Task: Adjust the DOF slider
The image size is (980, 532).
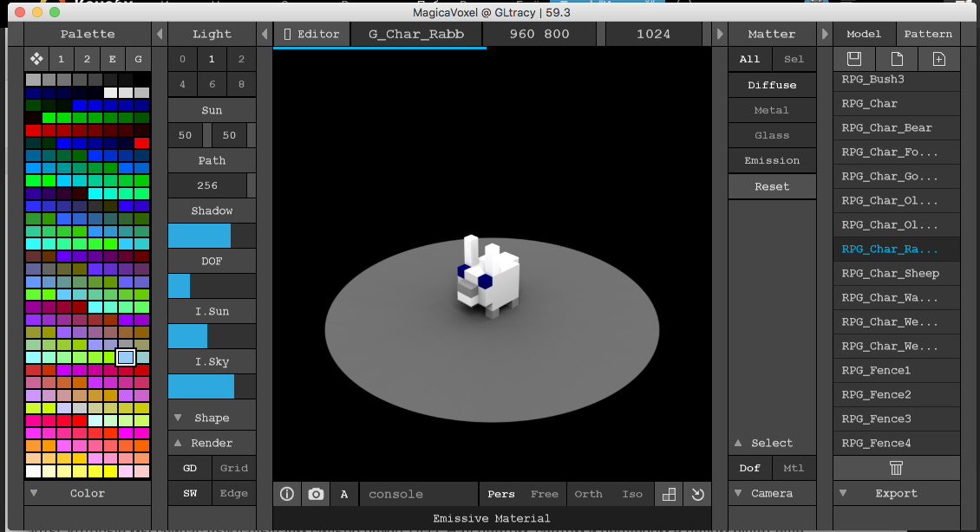Action: point(212,286)
